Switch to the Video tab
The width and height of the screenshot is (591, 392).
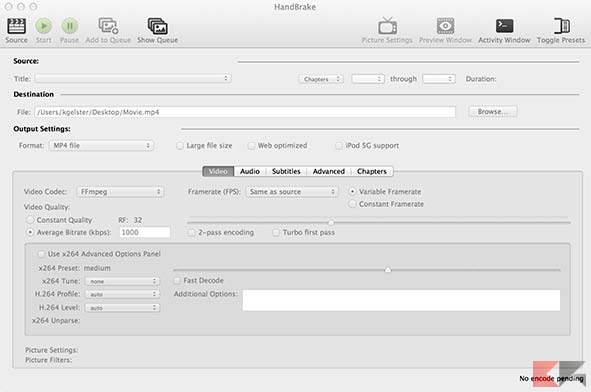(x=218, y=171)
